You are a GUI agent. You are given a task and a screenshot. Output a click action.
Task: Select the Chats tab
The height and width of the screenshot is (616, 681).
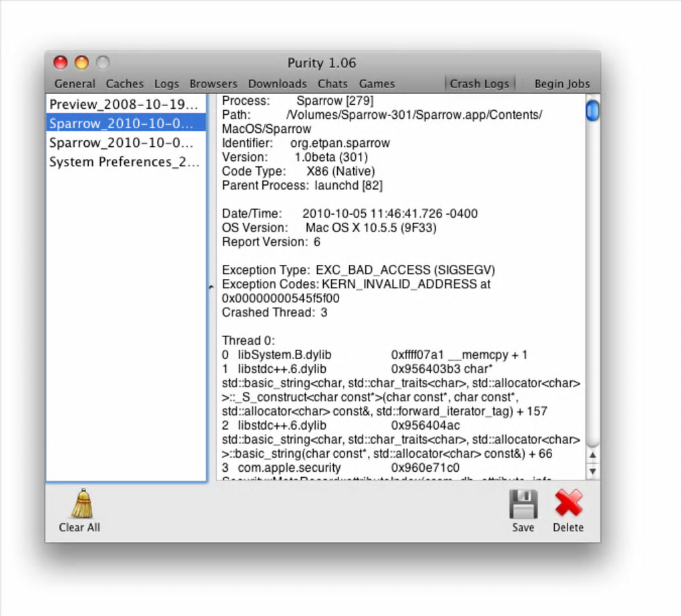[332, 83]
